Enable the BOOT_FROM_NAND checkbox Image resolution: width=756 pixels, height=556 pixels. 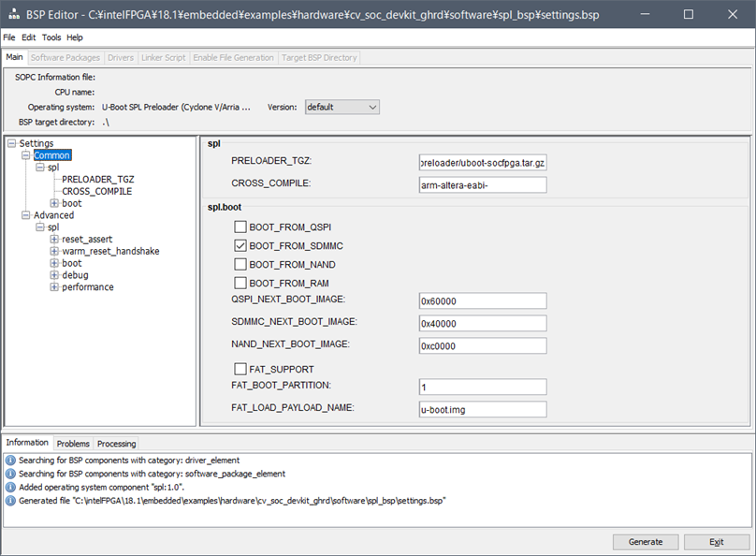[240, 264]
